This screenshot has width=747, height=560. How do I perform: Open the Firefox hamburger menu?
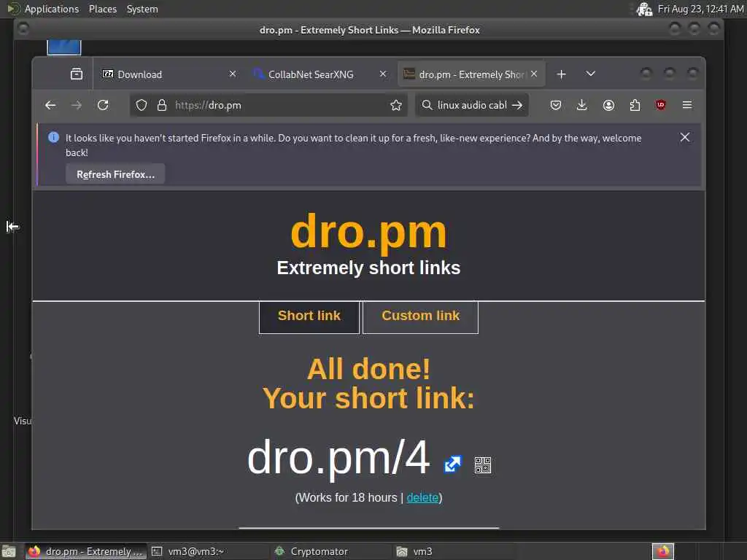point(687,105)
